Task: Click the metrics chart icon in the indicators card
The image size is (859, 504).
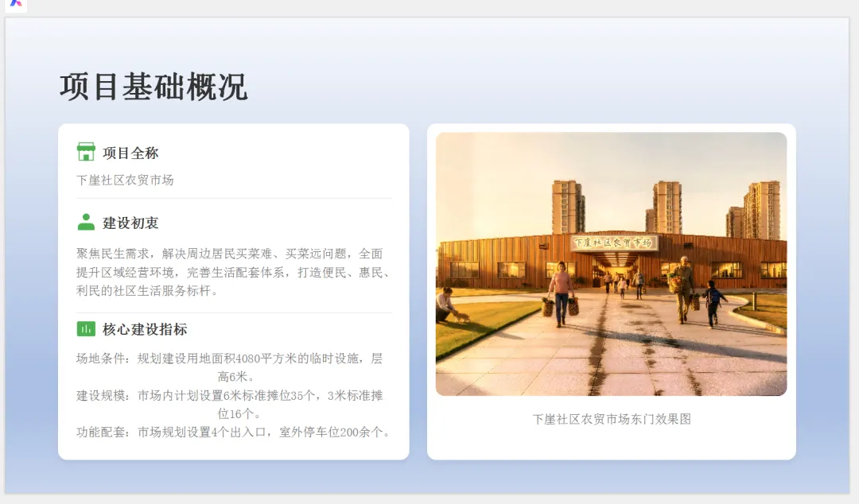Action: [x=87, y=328]
